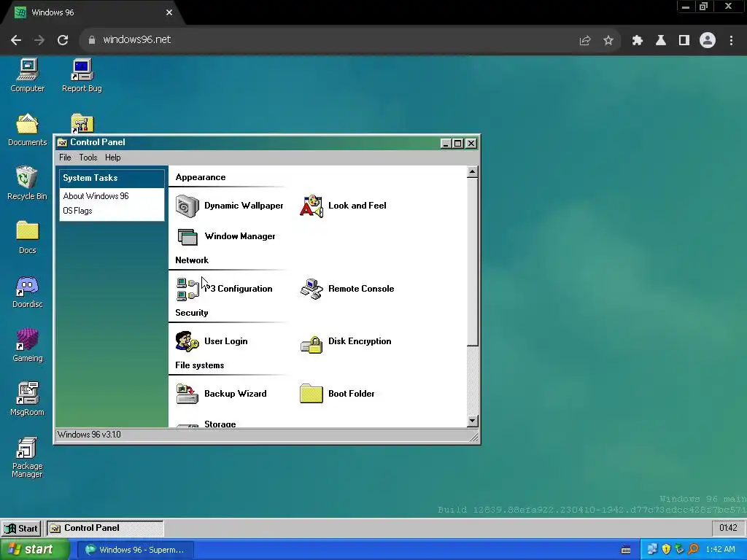Minimize the Control Panel window
This screenshot has width=747, height=560.
tap(446, 143)
